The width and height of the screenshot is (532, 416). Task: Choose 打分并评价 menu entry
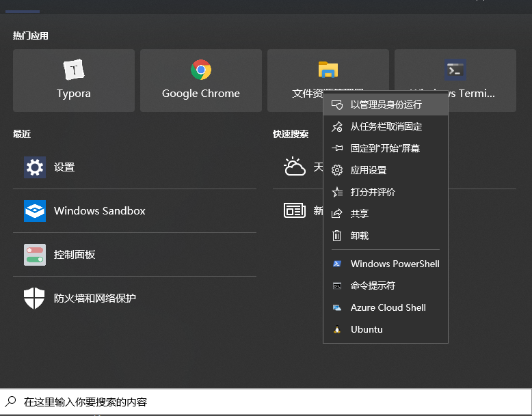pyautogui.click(x=386, y=192)
